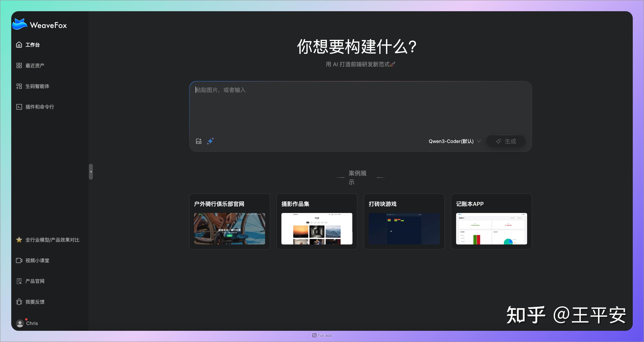
Task: Click the 我要反馈 feedback icon
Action: (19, 302)
